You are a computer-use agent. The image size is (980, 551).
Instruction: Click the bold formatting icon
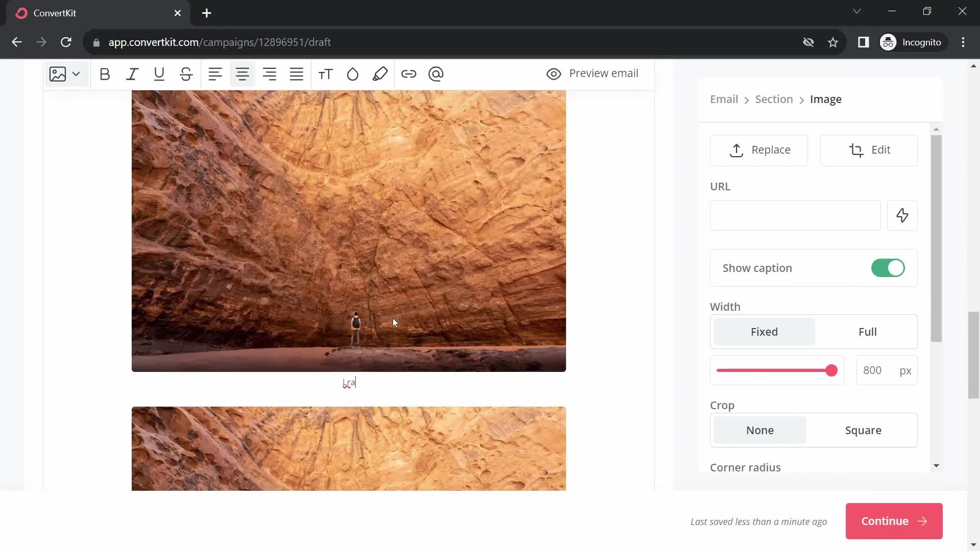point(104,74)
